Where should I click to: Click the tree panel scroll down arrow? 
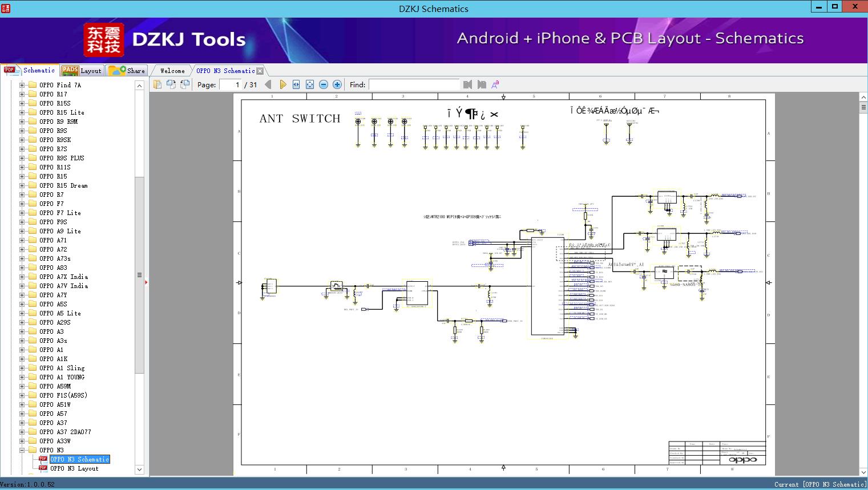pyautogui.click(x=139, y=470)
